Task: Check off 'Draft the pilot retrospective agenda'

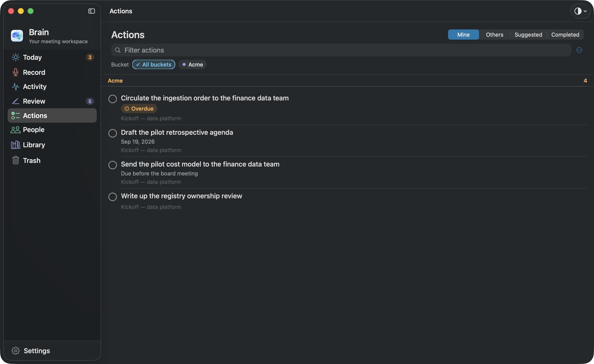Action: [113, 133]
